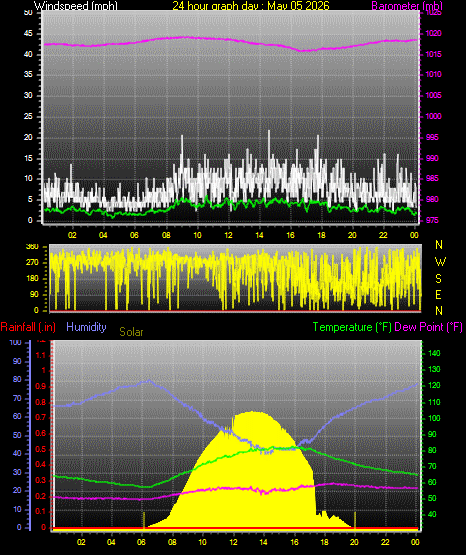Image resolution: width=466 pixels, height=555 pixels.
Task: Click the compass letter E label
Action: click(x=438, y=295)
